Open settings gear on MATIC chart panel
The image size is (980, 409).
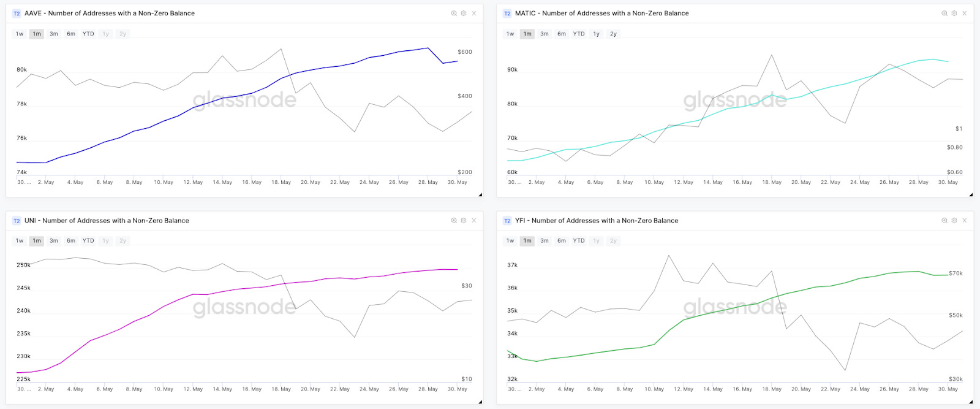coord(954,13)
